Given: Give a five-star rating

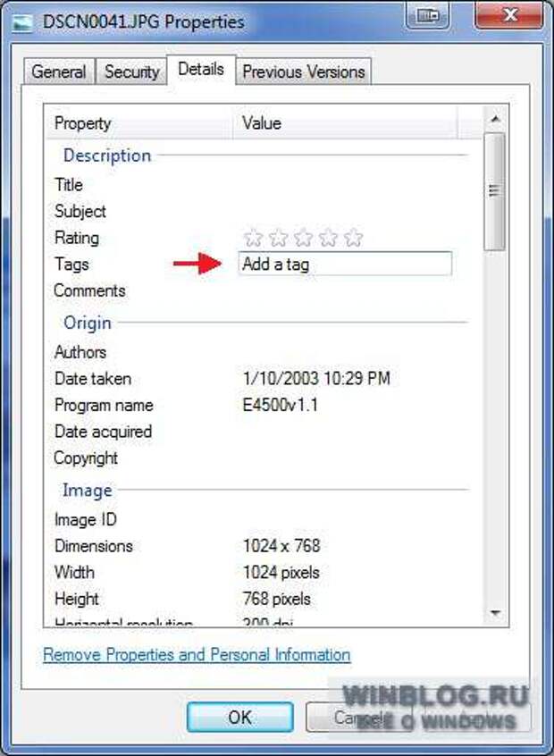Looking at the screenshot, I should [353, 238].
